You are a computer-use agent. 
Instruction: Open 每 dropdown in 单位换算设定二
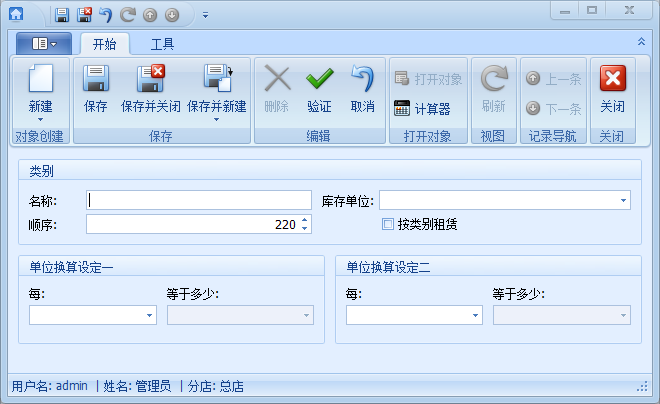[x=475, y=315]
